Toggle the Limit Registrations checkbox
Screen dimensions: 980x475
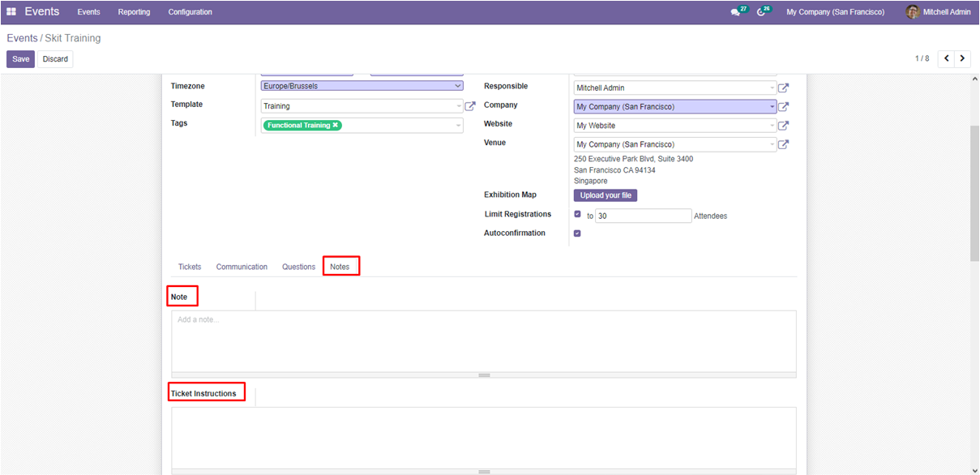pos(577,215)
